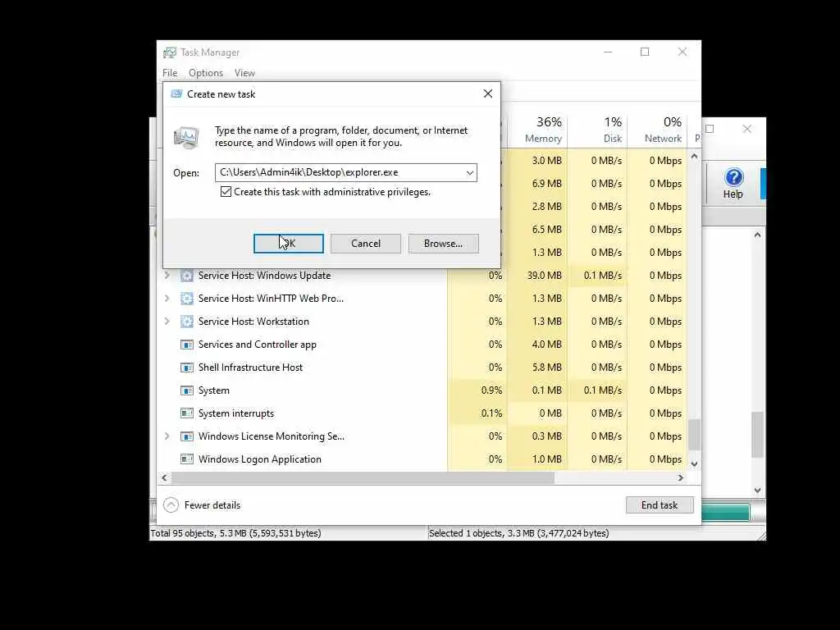Click the 39.0 MB memory value
The height and width of the screenshot is (630, 840).
click(545, 276)
